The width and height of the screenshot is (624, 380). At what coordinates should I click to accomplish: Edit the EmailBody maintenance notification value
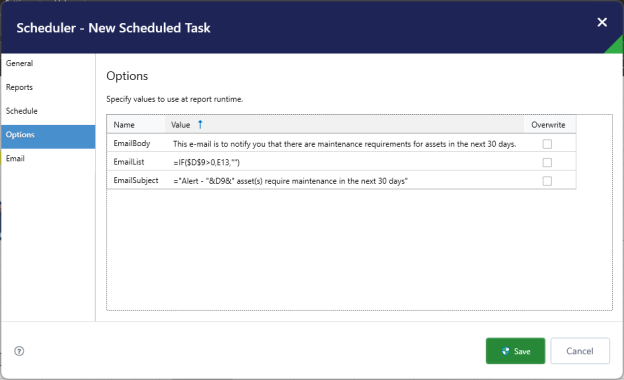click(x=345, y=144)
